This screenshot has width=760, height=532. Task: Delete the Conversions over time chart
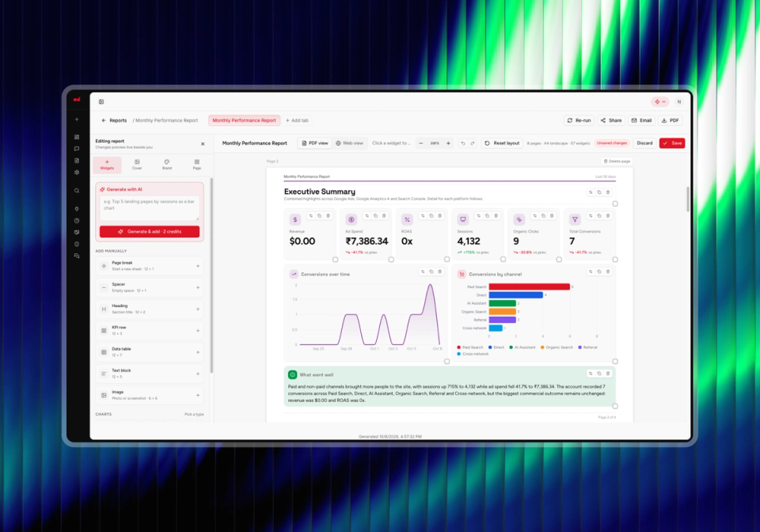[x=440, y=272]
